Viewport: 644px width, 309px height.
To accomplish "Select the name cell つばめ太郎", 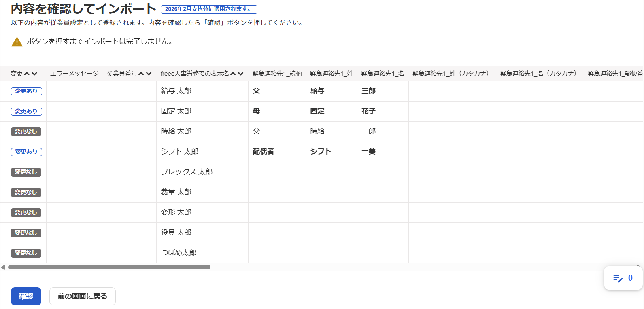I will click(202, 253).
